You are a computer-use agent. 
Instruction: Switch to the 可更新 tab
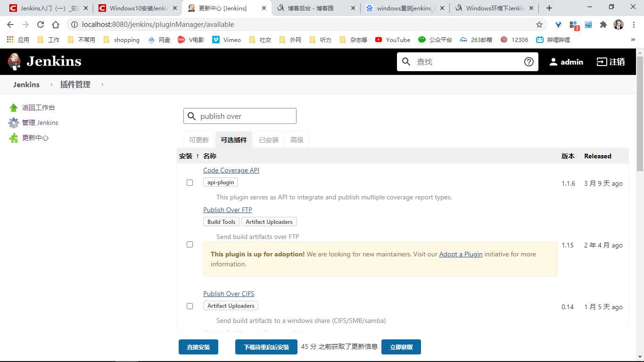[199, 140]
